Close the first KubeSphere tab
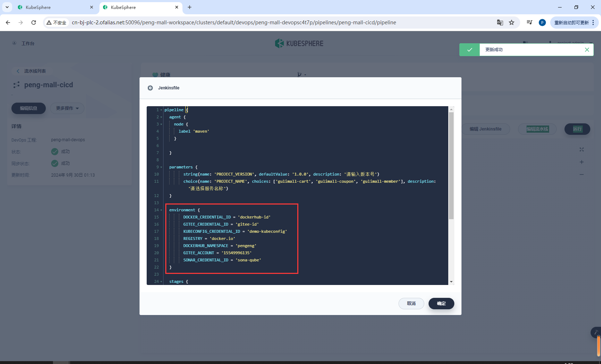This screenshot has height=364, width=601. [92, 7]
